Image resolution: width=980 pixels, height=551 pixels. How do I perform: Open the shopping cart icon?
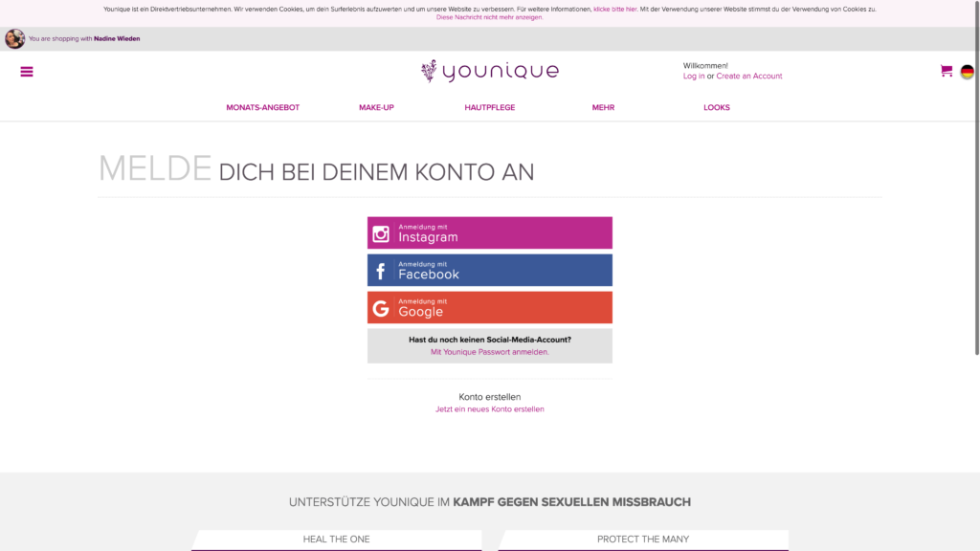(x=947, y=71)
